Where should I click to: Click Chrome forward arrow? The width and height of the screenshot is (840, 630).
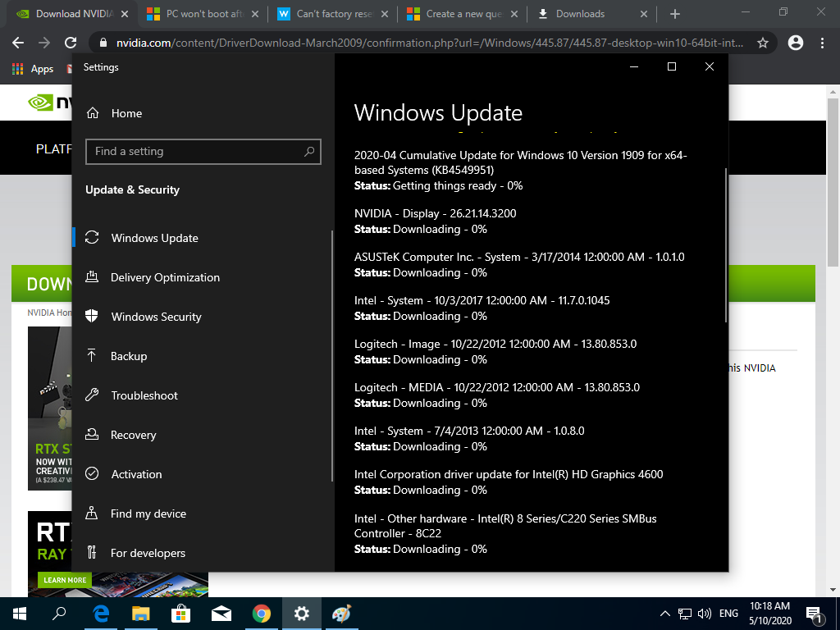pyautogui.click(x=44, y=43)
